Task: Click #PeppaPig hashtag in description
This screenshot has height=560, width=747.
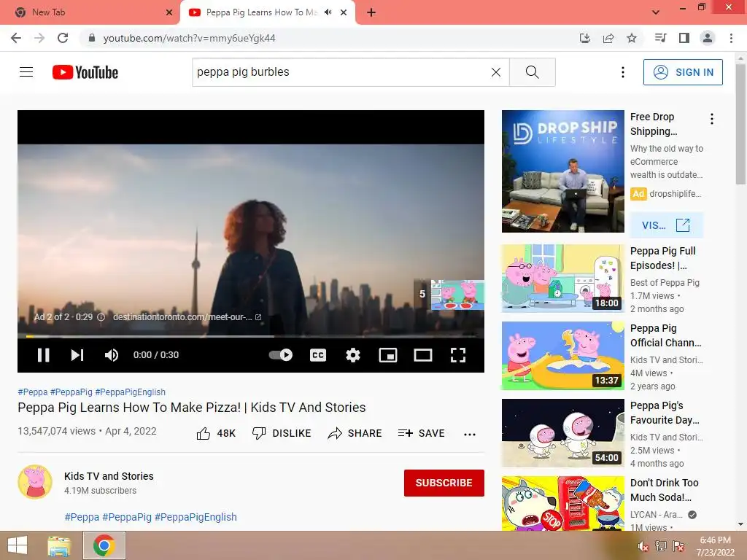Action: coord(127,517)
